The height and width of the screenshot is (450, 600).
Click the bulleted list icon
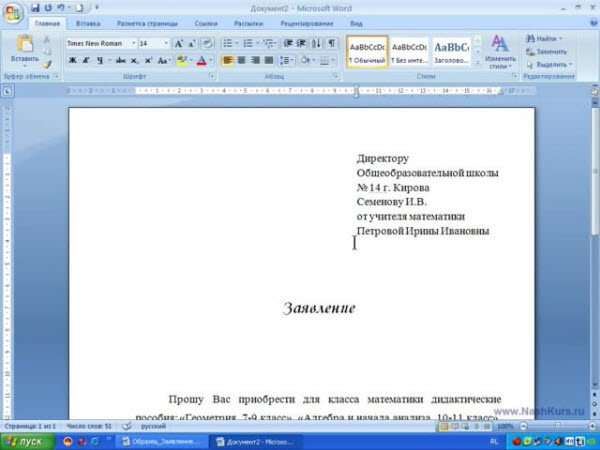(x=228, y=44)
